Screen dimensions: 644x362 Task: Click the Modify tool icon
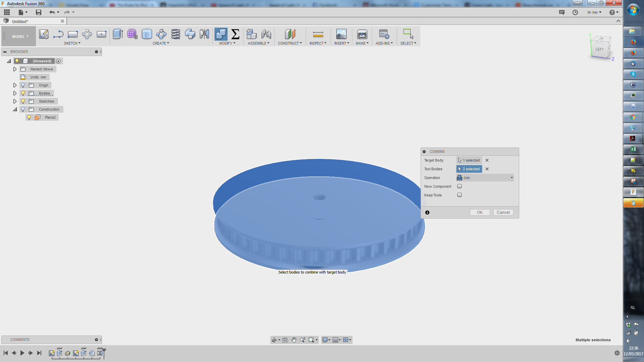pos(221,34)
